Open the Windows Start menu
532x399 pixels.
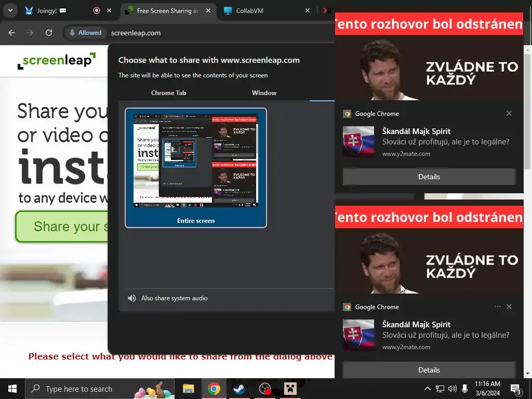[12, 389]
